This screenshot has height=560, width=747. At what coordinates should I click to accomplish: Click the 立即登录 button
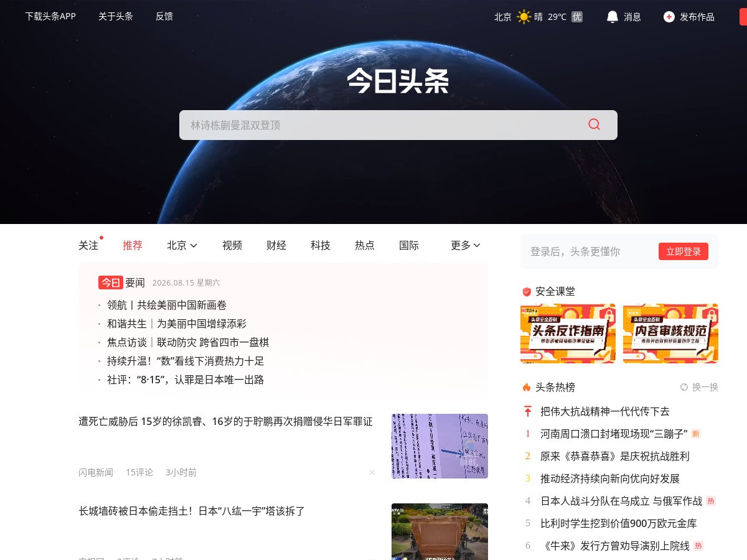[684, 251]
